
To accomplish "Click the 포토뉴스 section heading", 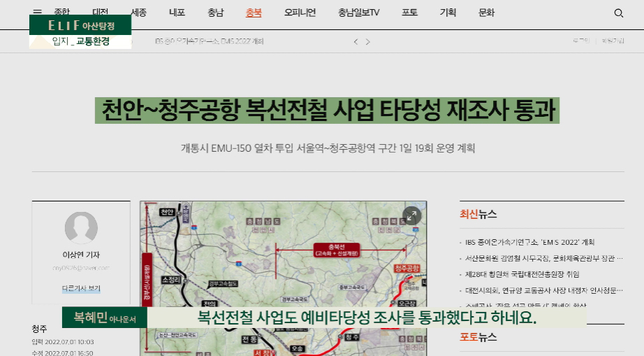I will (x=478, y=337).
